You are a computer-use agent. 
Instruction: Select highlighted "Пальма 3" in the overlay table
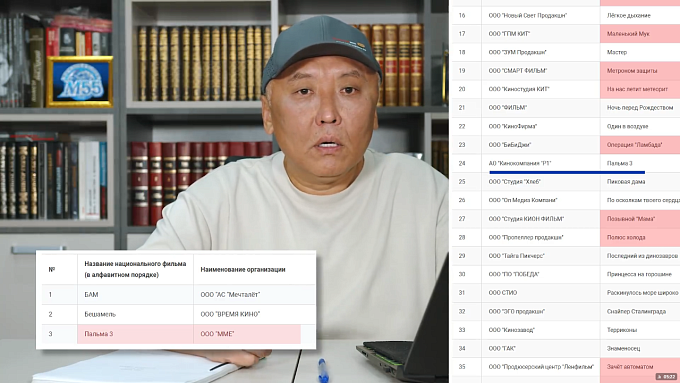coord(135,334)
